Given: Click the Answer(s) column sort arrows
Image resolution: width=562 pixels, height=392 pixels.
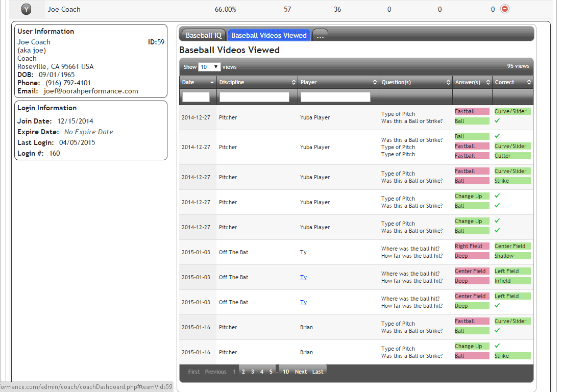Looking at the screenshot, I should pyautogui.click(x=488, y=82).
